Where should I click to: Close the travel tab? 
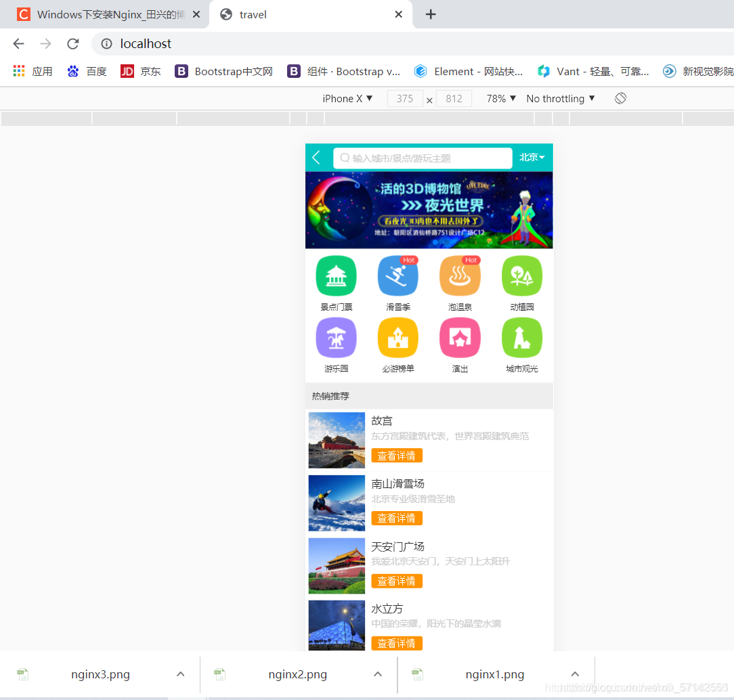point(398,14)
